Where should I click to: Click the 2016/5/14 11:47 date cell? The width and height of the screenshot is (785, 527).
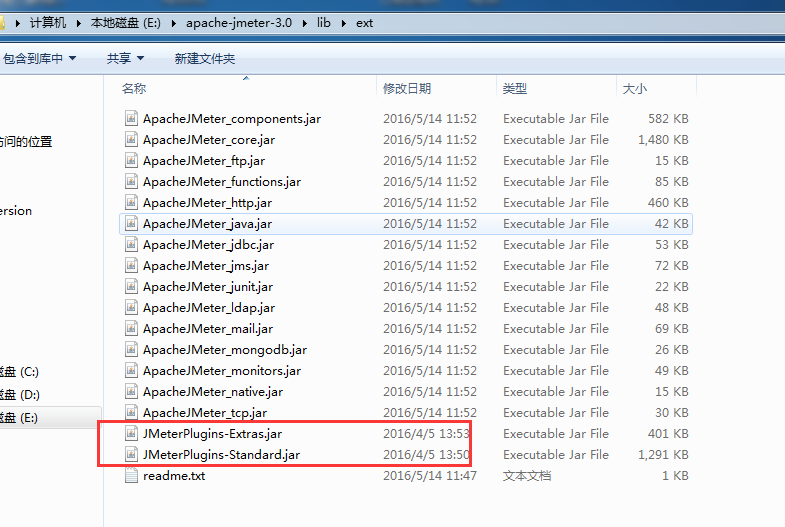430,475
